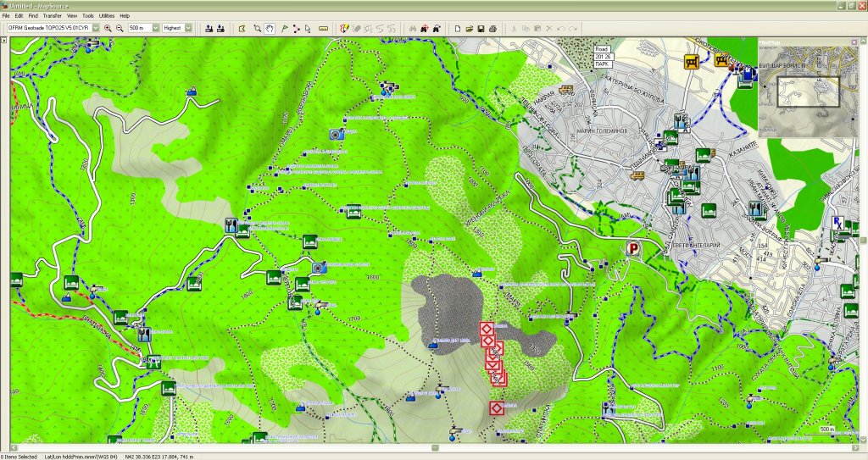Choose the Route tool

pos(296,28)
